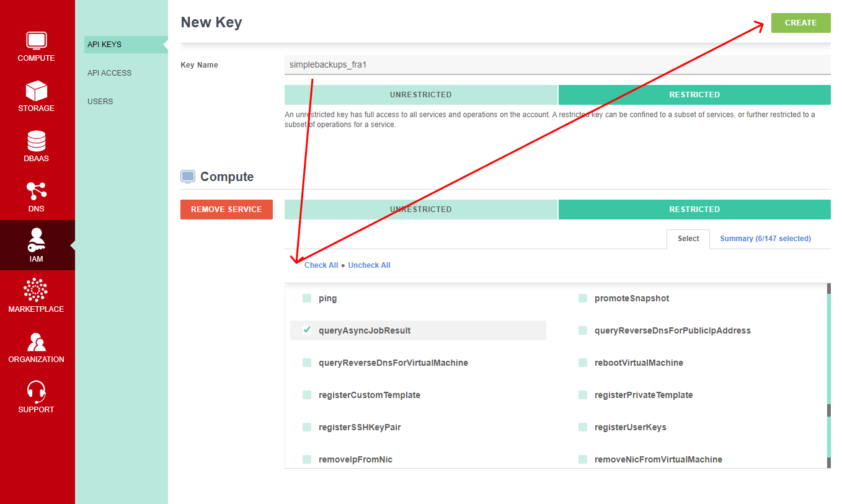Screen dimensions: 842x504
Task: Enable the ping operation checkbox
Action: [x=307, y=298]
